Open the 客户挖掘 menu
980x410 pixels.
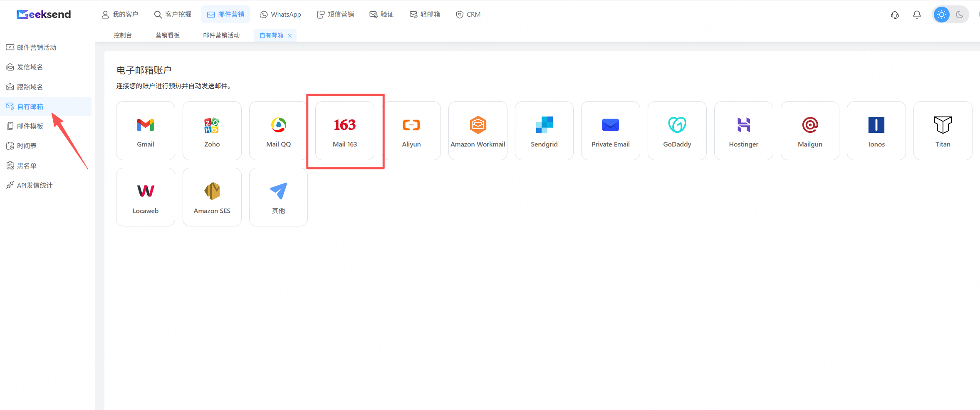pos(173,15)
